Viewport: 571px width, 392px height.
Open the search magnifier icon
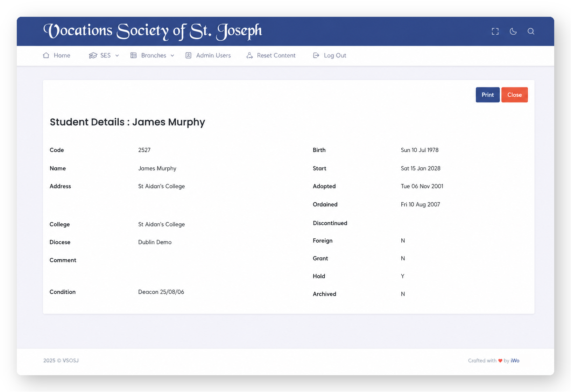[x=531, y=31]
